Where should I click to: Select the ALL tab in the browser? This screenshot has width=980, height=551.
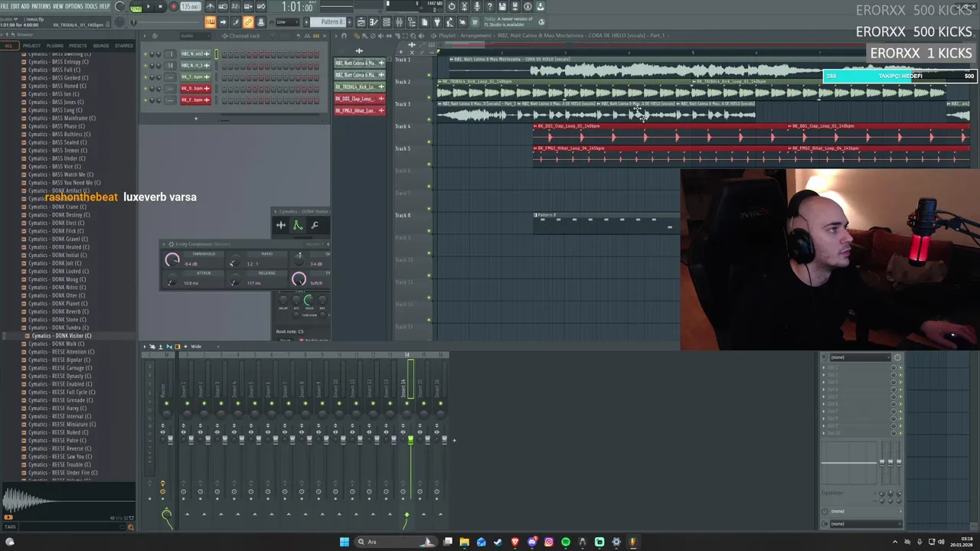click(x=8, y=45)
